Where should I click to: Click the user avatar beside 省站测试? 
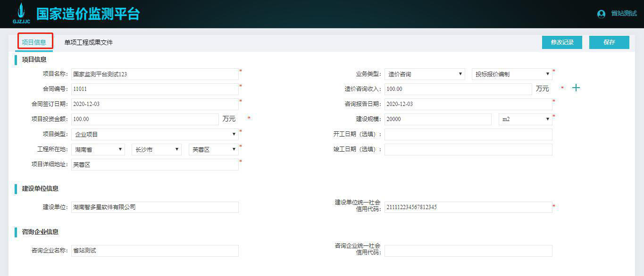pyautogui.click(x=601, y=14)
